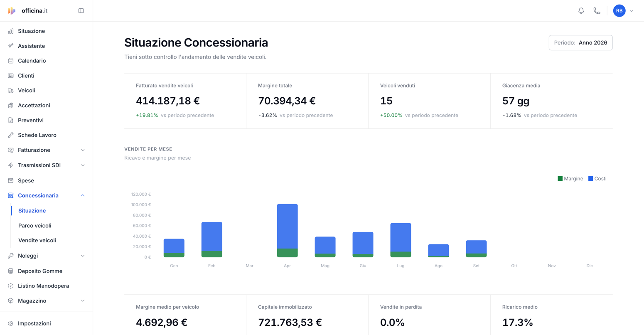Click the Impostazioni gear icon

[x=11, y=323]
